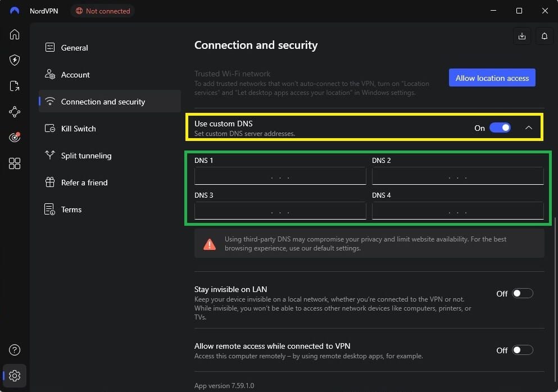
Task: Click the DNS 4 input field
Action: click(x=457, y=211)
